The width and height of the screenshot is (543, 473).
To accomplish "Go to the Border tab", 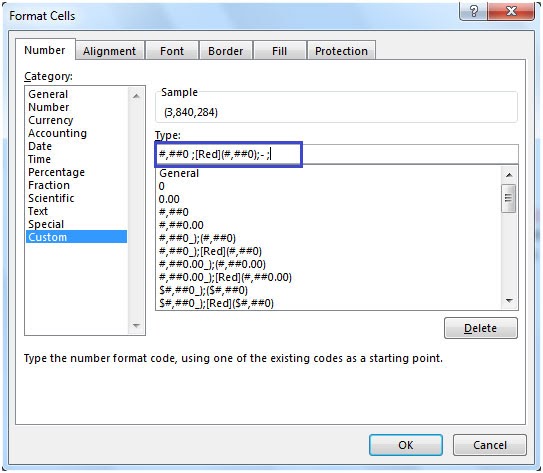I will click(x=225, y=51).
